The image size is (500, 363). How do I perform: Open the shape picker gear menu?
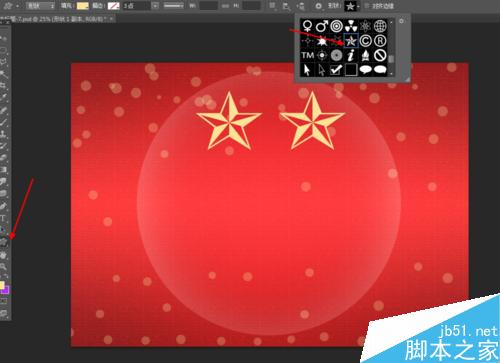point(401,21)
